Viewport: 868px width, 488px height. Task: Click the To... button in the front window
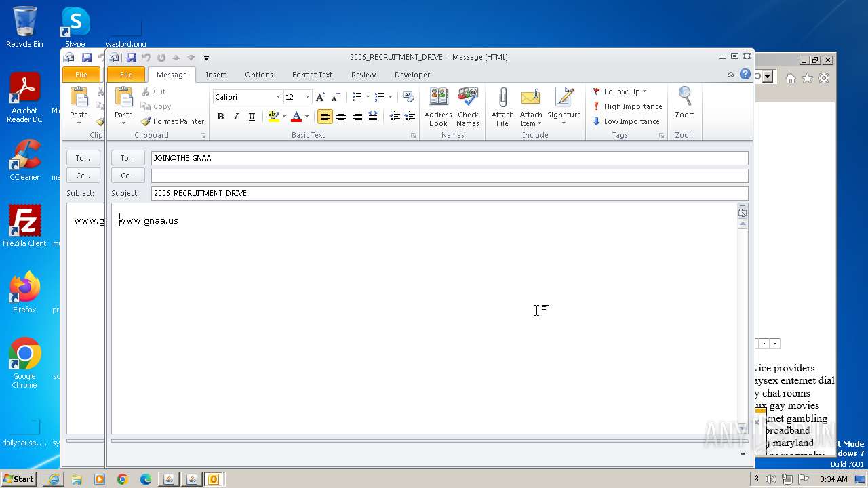click(127, 158)
